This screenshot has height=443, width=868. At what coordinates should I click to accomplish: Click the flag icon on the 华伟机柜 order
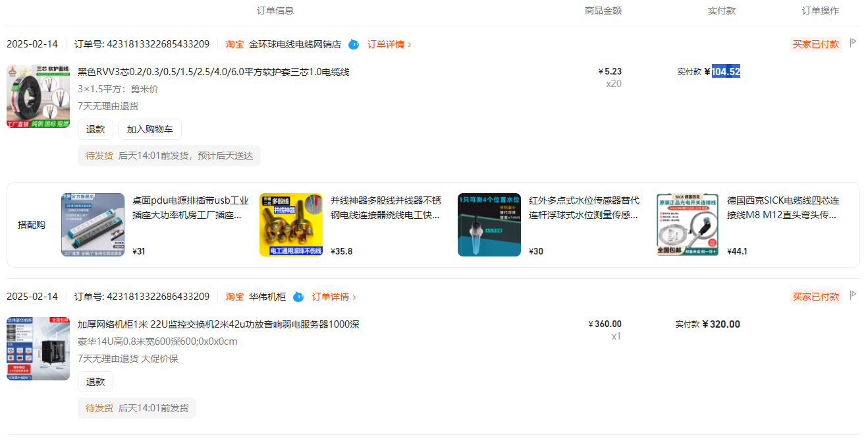853,296
